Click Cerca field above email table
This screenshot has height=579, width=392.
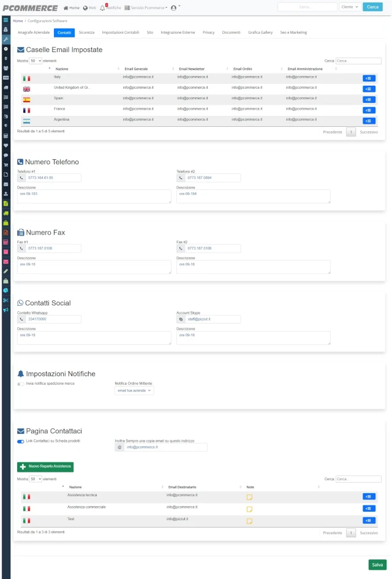click(x=358, y=61)
